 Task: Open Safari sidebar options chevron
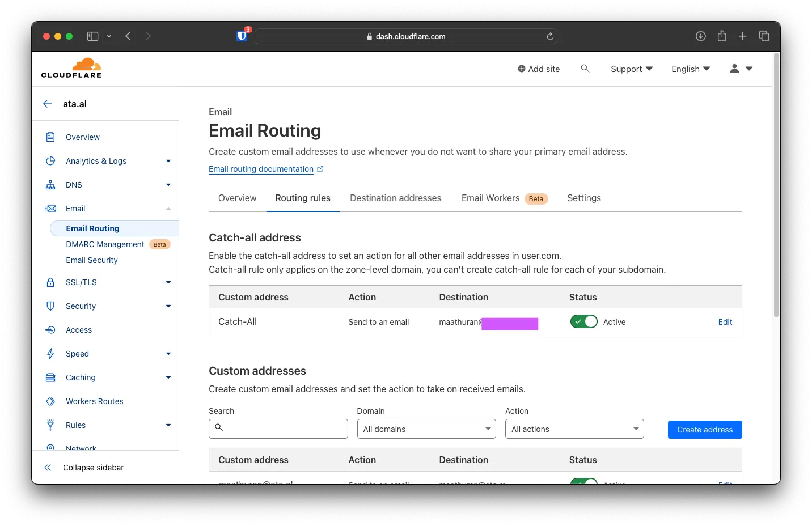pos(109,36)
